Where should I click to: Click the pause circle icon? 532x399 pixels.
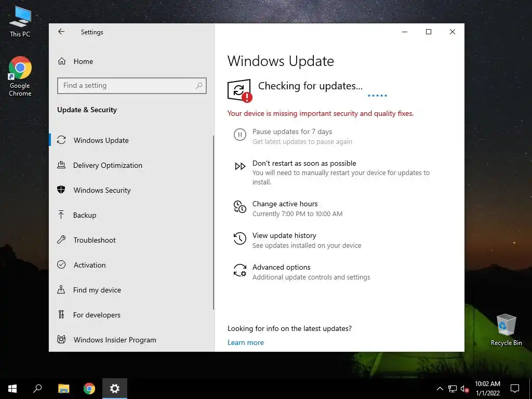(240, 135)
